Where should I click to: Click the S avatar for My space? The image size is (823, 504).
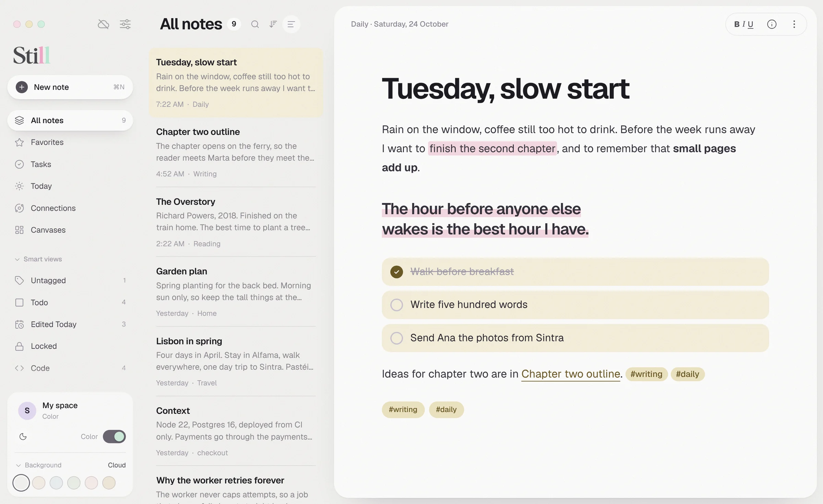click(27, 410)
